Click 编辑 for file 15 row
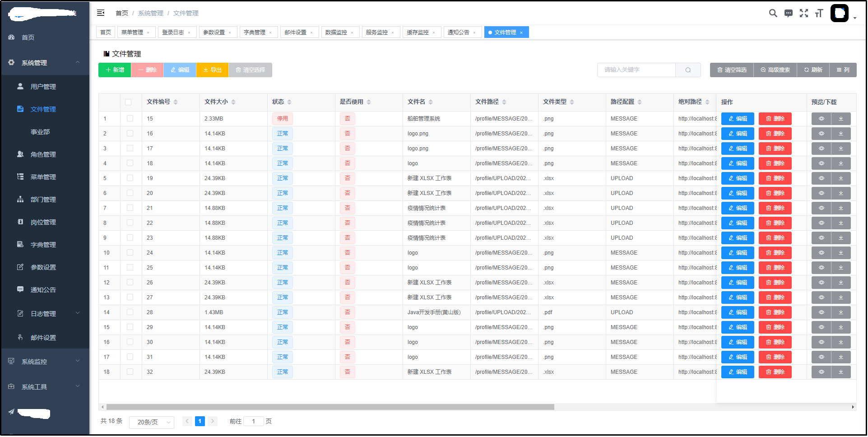This screenshot has width=868, height=437. (x=738, y=119)
